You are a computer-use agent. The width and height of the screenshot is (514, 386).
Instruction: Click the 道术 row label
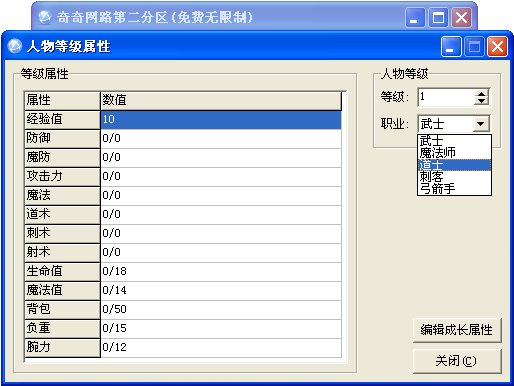tap(62, 214)
